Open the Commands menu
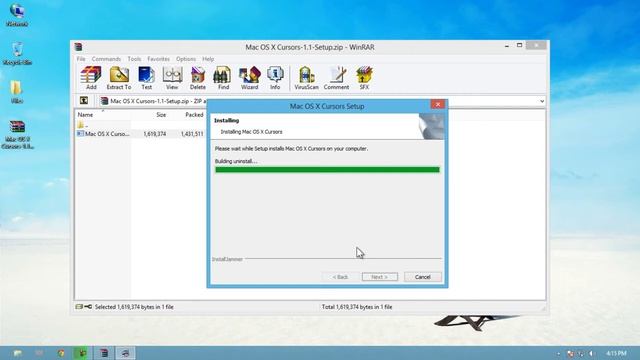This screenshot has width=640, height=360. click(x=106, y=59)
